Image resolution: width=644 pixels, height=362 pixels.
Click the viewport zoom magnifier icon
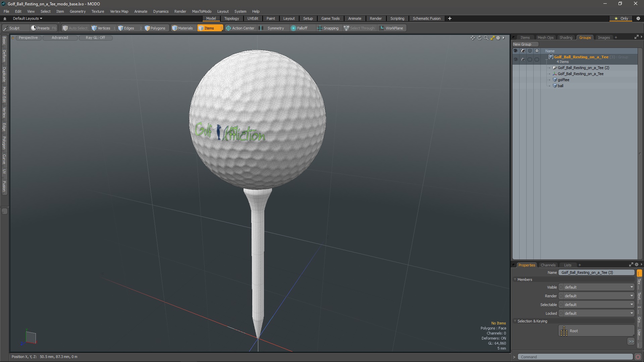click(x=486, y=38)
